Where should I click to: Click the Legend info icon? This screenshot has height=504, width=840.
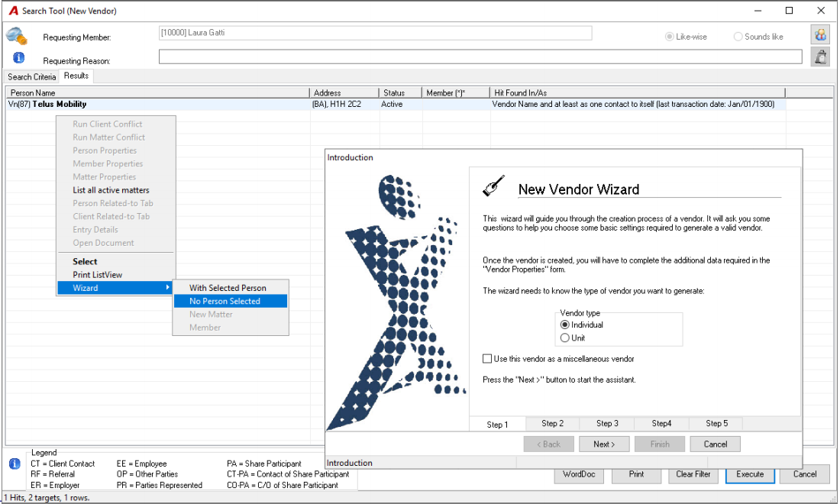[15, 464]
